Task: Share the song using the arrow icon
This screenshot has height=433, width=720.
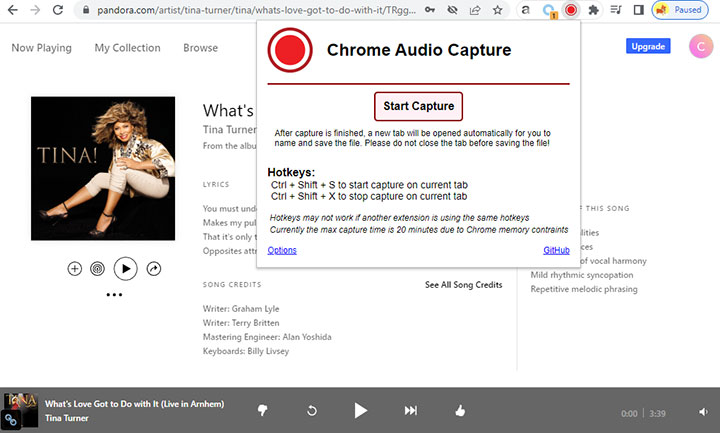Action: [154, 269]
